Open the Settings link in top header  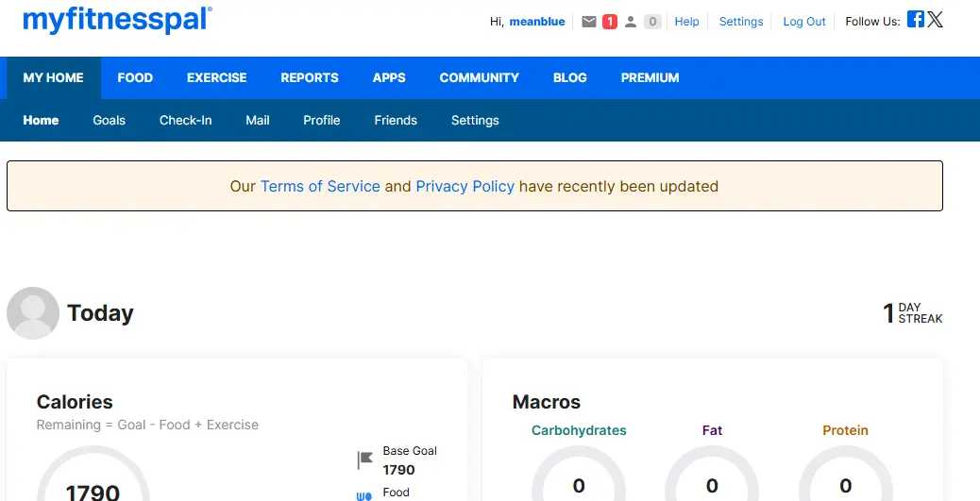(x=741, y=22)
